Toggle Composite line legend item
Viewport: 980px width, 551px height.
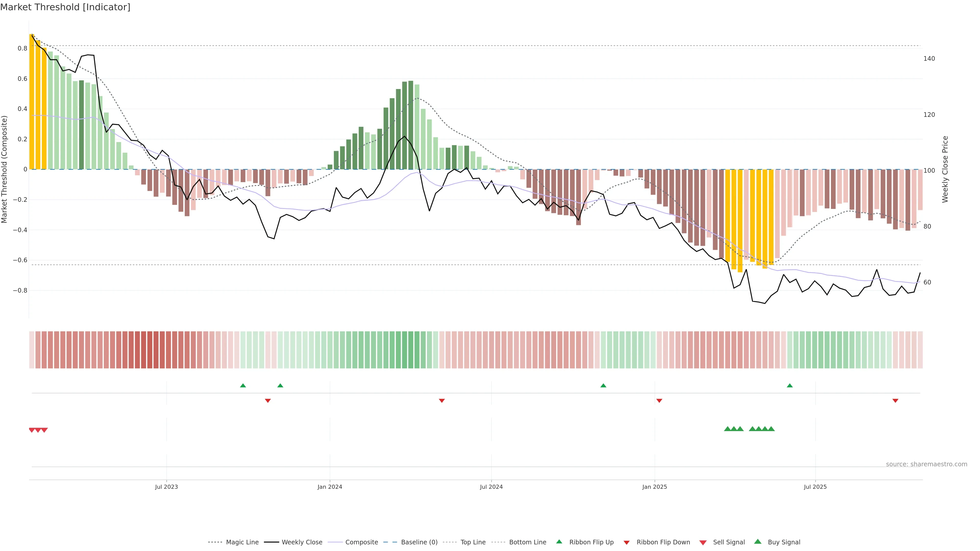pos(361,542)
